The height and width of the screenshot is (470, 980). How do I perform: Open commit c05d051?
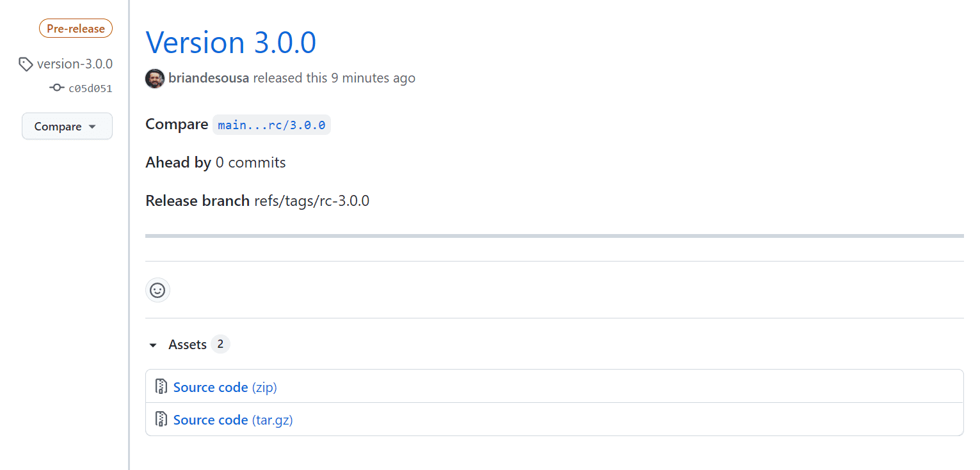point(90,88)
